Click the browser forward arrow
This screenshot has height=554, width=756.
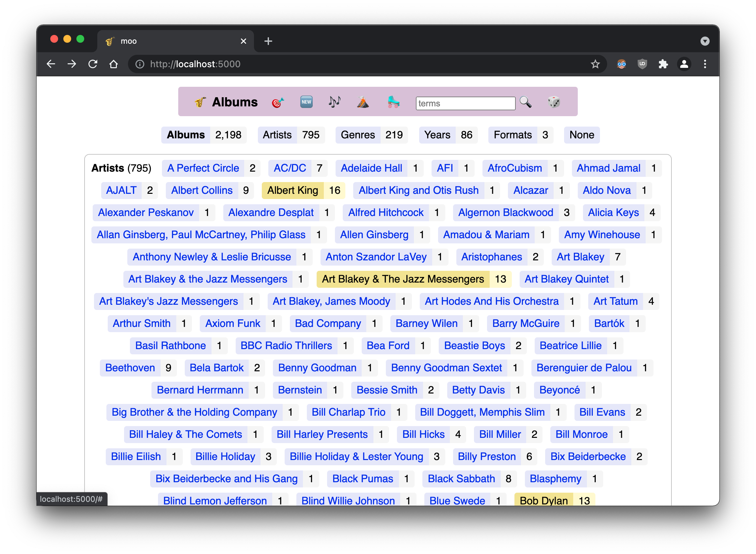pyautogui.click(x=72, y=64)
